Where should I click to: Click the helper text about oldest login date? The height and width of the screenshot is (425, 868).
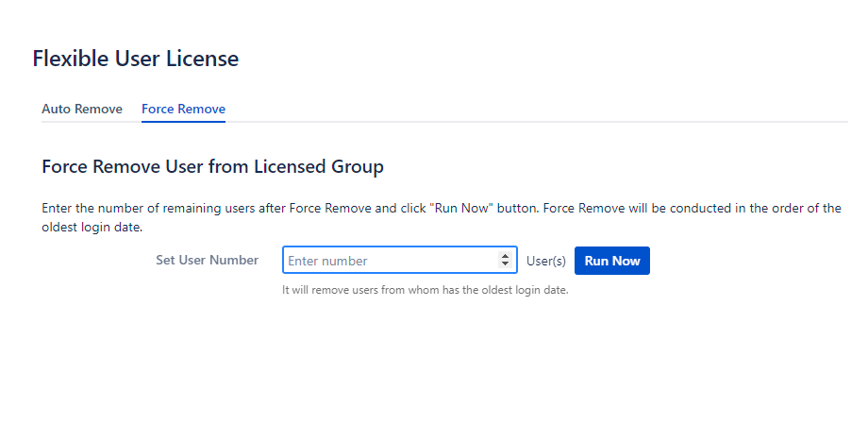point(426,290)
